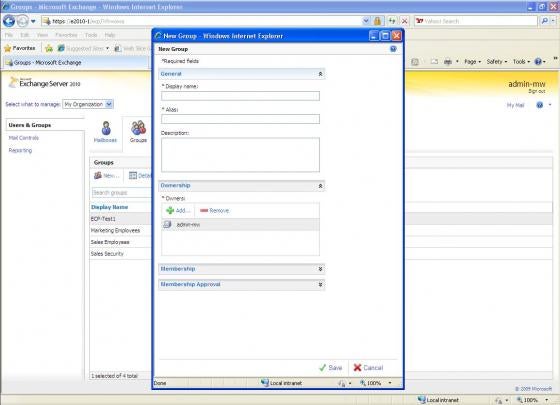Image resolution: width=560 pixels, height=405 pixels.
Task: Click the Exchange Server 2010 logo
Action: (x=45, y=83)
